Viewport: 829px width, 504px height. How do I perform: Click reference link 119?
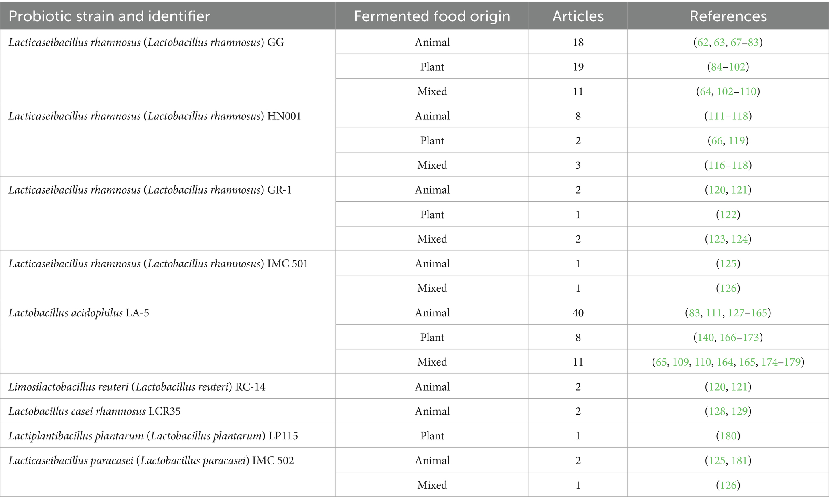point(737,141)
